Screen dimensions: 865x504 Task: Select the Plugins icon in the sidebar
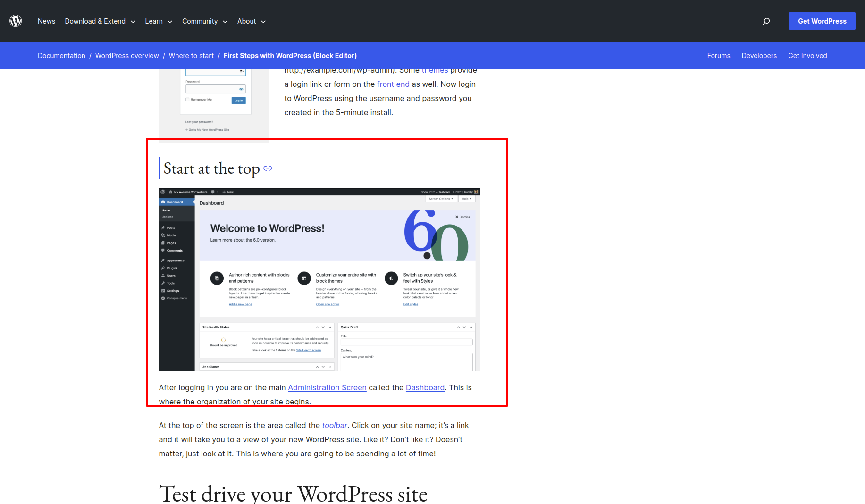(x=164, y=268)
